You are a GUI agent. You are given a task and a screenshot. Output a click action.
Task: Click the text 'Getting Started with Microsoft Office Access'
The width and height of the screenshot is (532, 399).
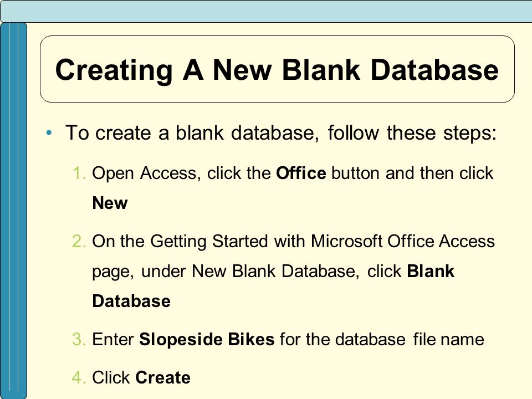323,242
